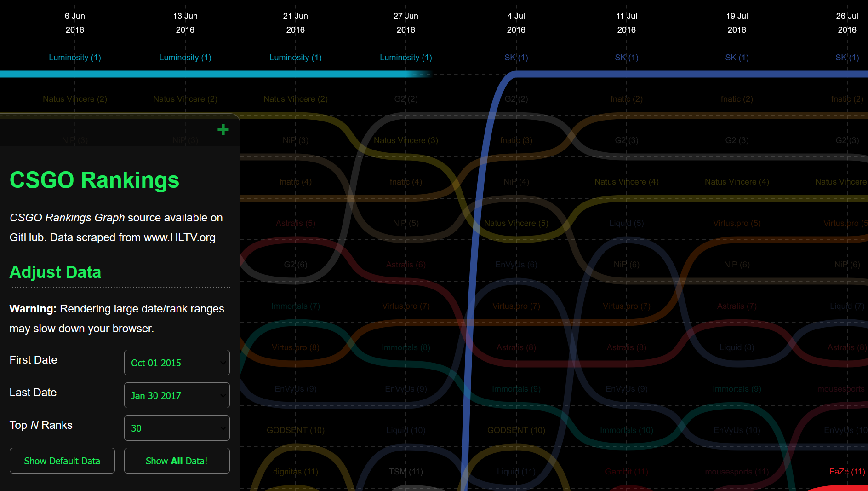This screenshot has width=868, height=491.
Task: Open the GitHub source link
Action: [x=27, y=237]
